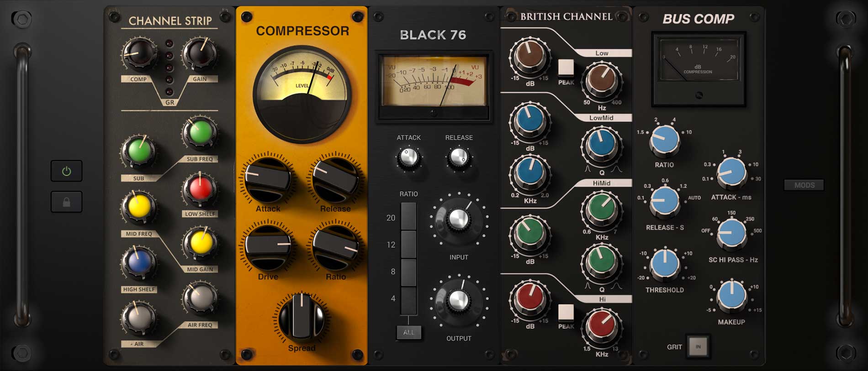Select ratio 4 on Black 76

pos(408,299)
